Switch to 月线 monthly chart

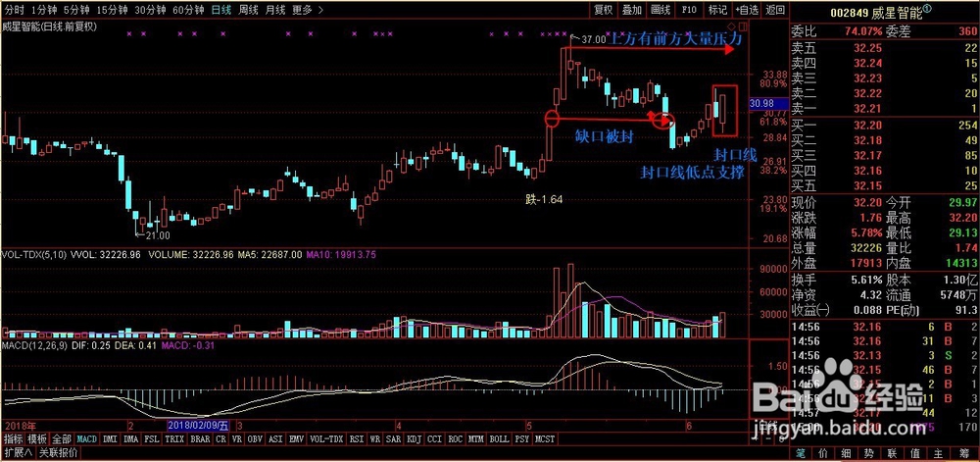tap(275, 10)
